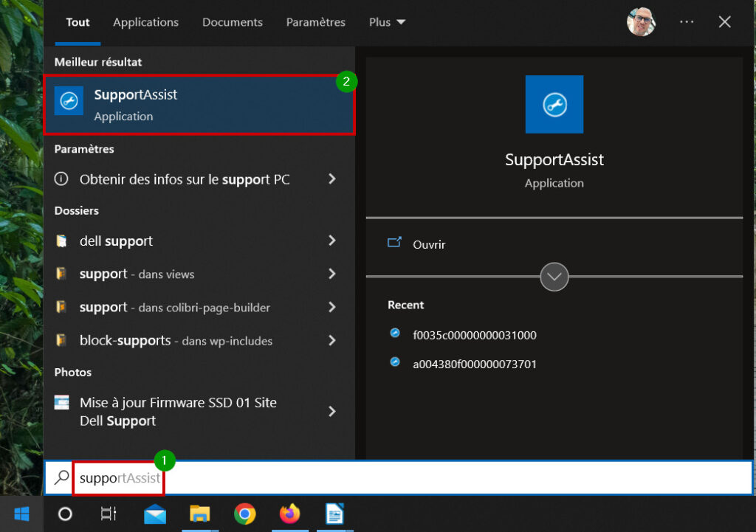Click icon beside recent a004380f000000073701

click(x=395, y=362)
